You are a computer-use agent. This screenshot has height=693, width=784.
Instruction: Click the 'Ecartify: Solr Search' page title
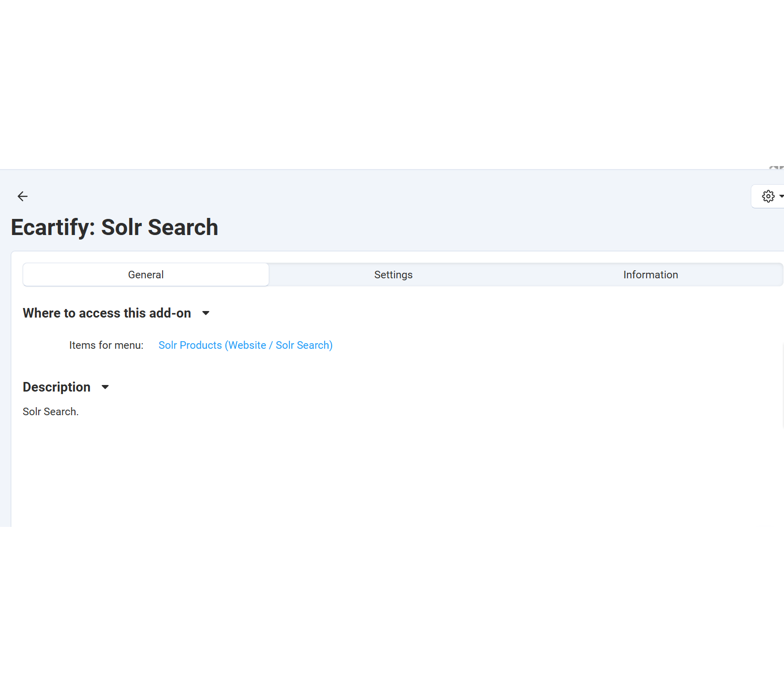pyautogui.click(x=114, y=227)
